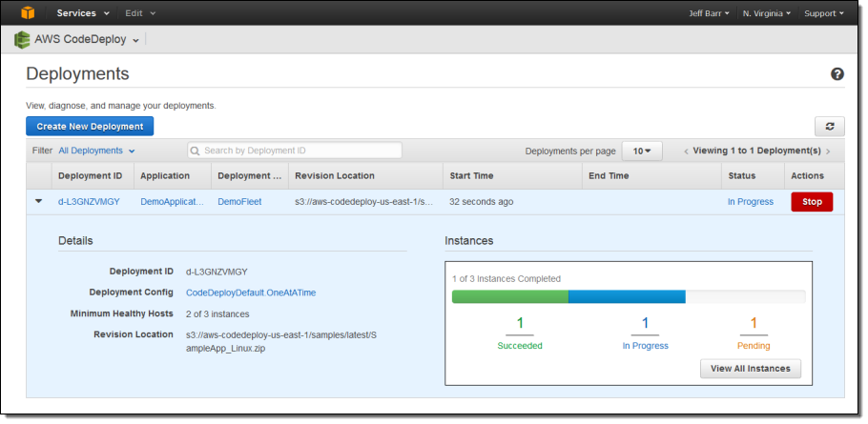868x424 pixels.
Task: Click the AWS CodeDeploy green logo icon
Action: coord(22,40)
